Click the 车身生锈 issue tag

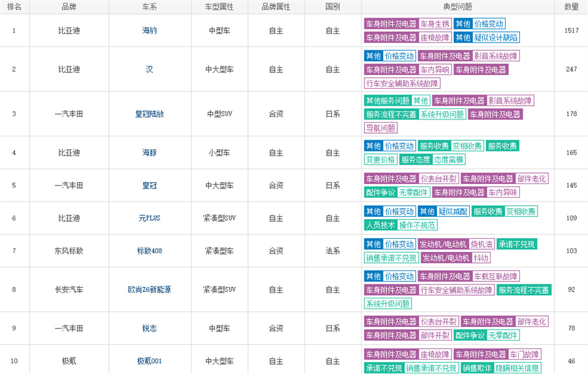click(x=434, y=24)
